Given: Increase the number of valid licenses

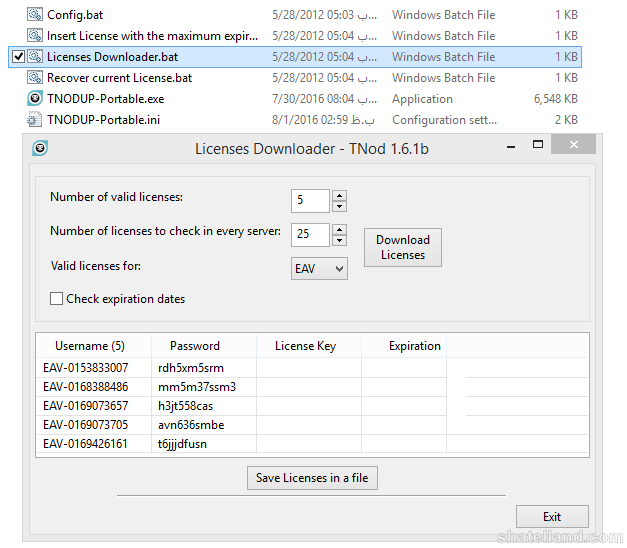Looking at the screenshot, I should [x=339, y=196].
